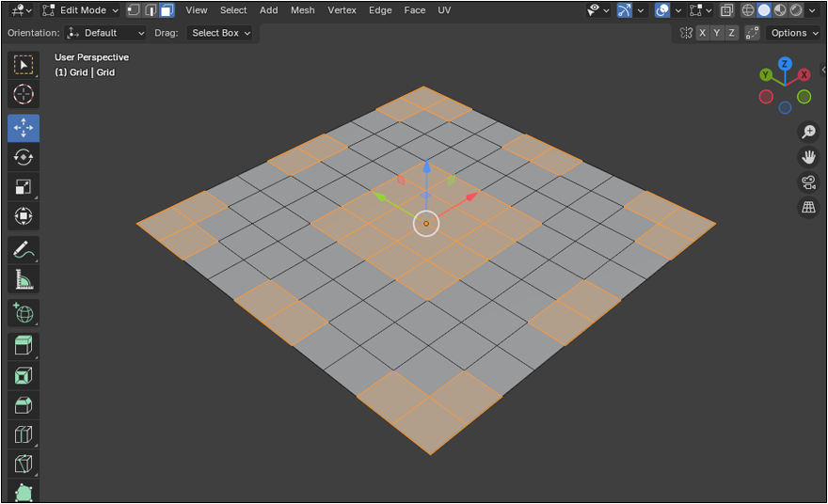Click the red X axis gizmo ball
This screenshot has width=828, height=504.
[804, 75]
